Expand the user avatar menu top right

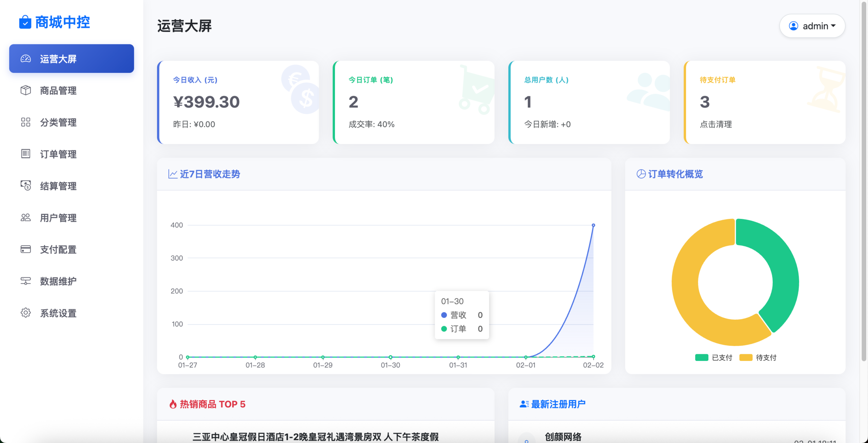pos(794,26)
